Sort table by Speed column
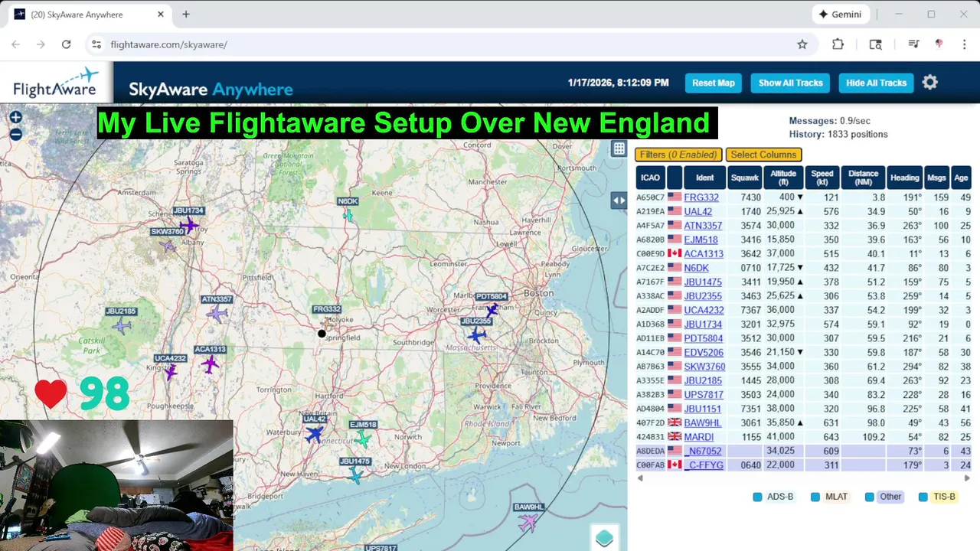The image size is (980, 551). 822,178
